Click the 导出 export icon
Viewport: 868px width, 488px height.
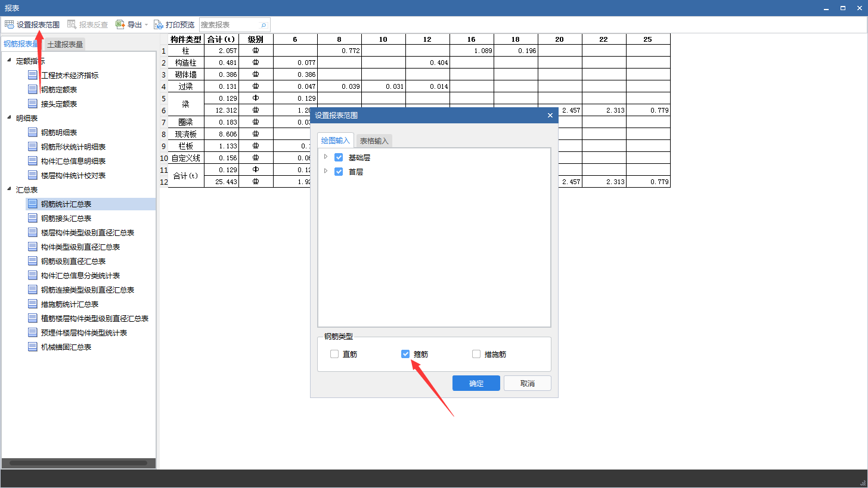click(120, 24)
